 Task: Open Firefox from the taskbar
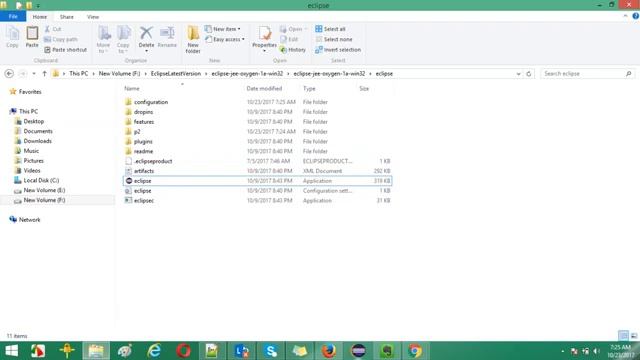pyautogui.click(x=329, y=351)
